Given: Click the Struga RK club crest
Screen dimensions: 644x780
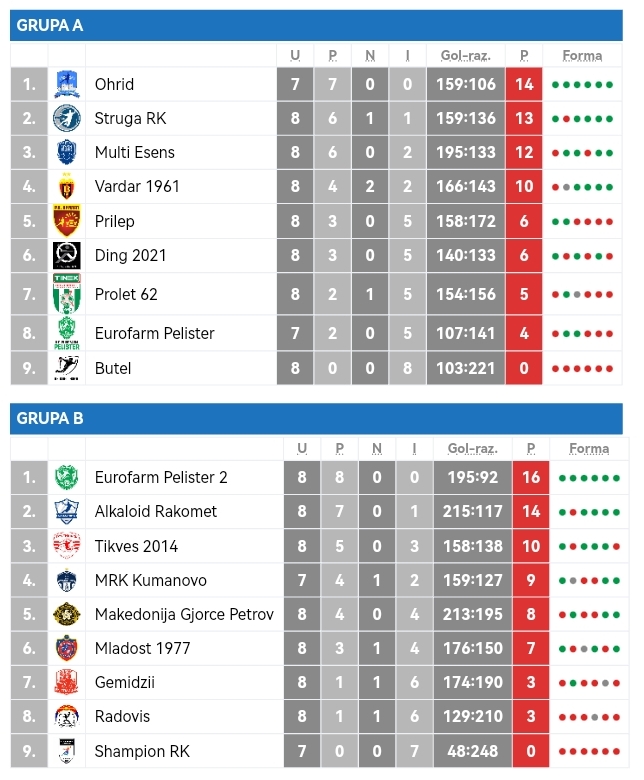Looking at the screenshot, I should 66,118.
